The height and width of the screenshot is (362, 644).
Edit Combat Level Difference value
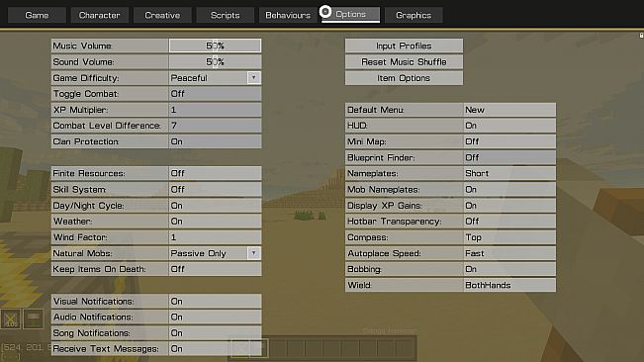coord(215,126)
